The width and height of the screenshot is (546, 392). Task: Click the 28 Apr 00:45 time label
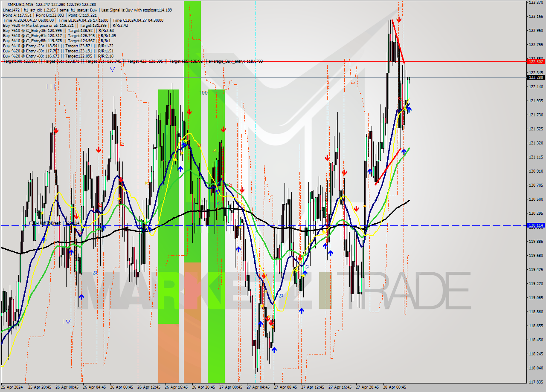click(395, 387)
